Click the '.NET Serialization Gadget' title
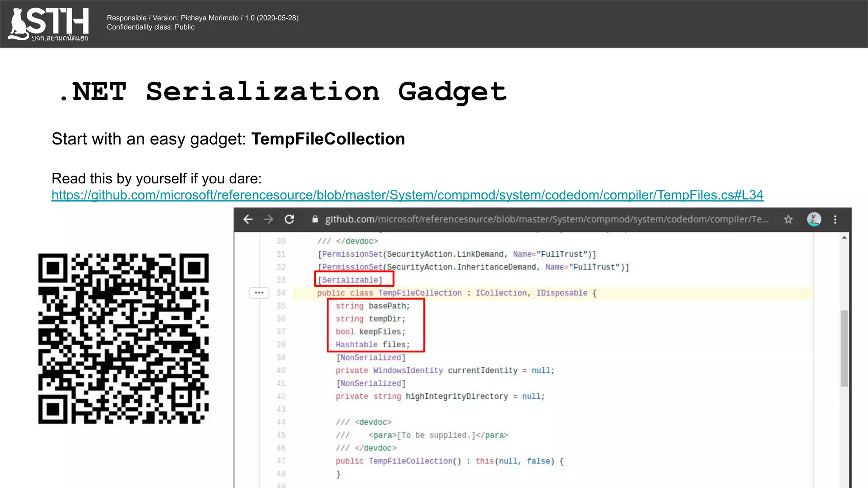868x488 pixels. [284, 91]
